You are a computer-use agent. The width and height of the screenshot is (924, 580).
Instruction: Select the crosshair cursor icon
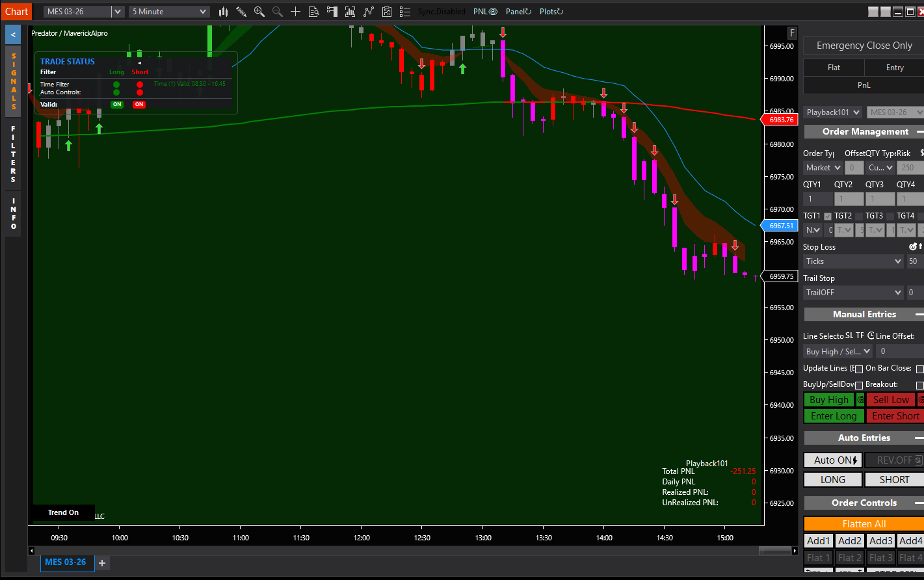tap(295, 12)
